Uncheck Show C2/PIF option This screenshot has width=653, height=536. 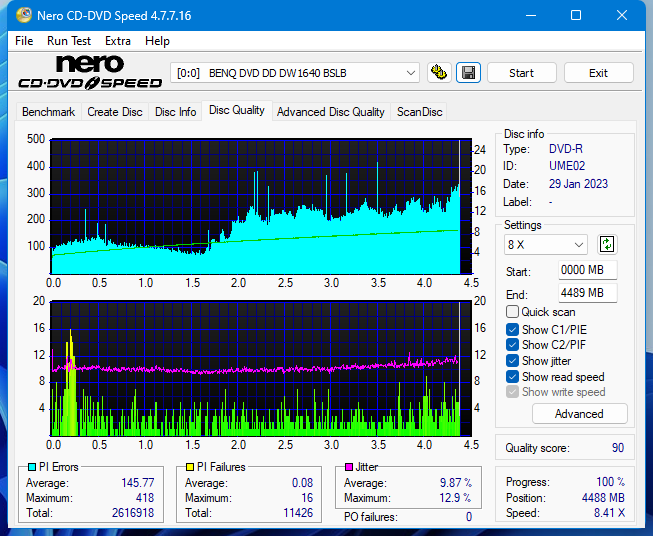[x=512, y=345]
